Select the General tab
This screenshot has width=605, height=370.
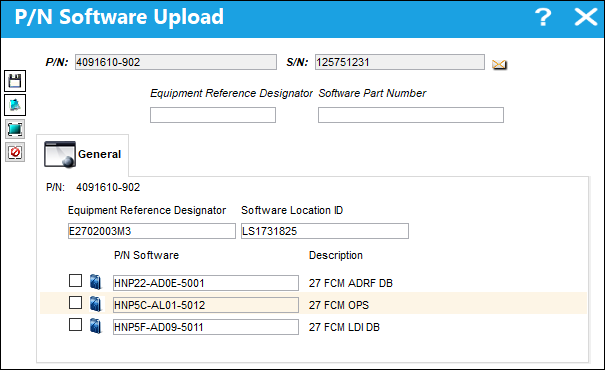(x=83, y=154)
